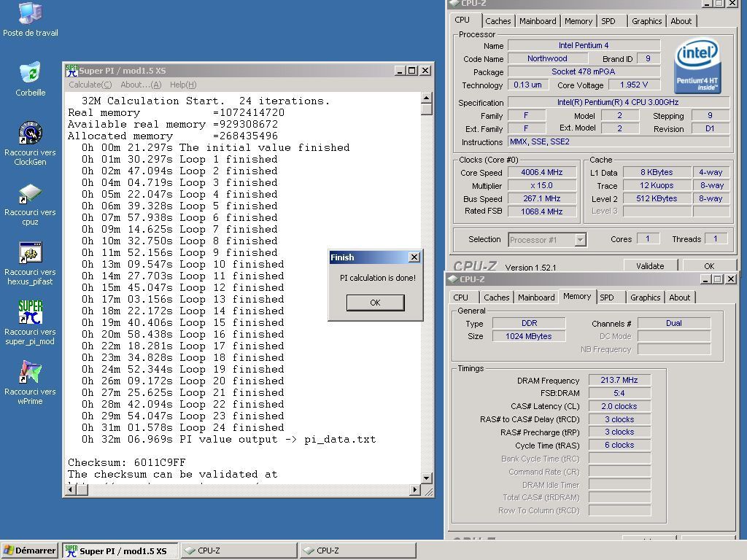
Task: Click Super PI vertical scrollbar down arrow
Action: point(426,478)
